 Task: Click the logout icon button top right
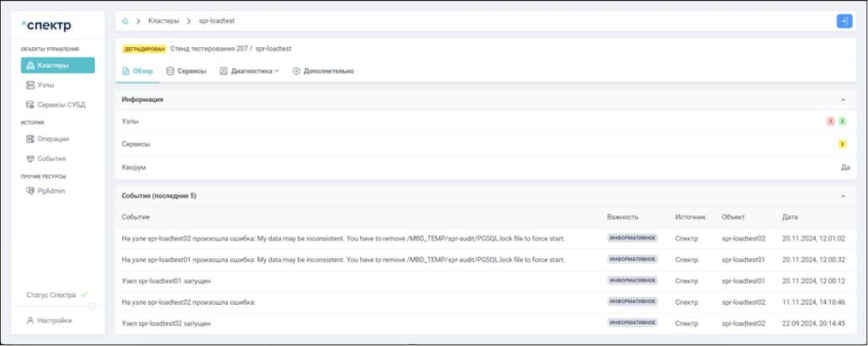pyautogui.click(x=844, y=21)
